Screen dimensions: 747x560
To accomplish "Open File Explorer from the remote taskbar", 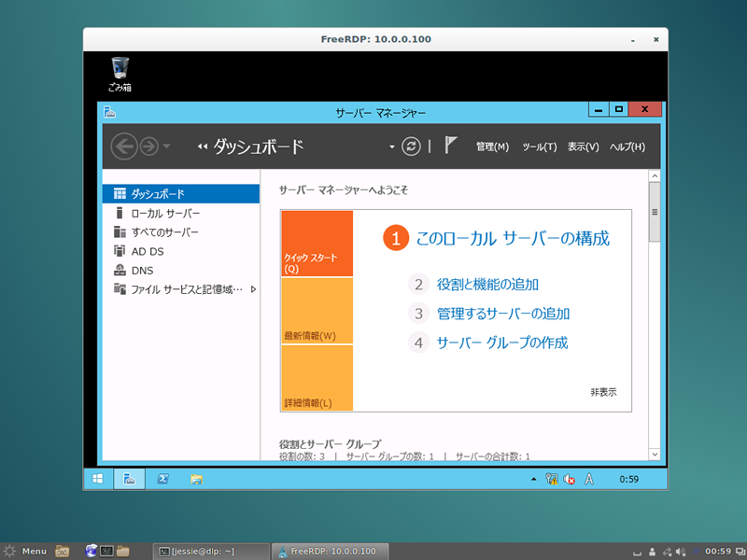I will pos(196,479).
